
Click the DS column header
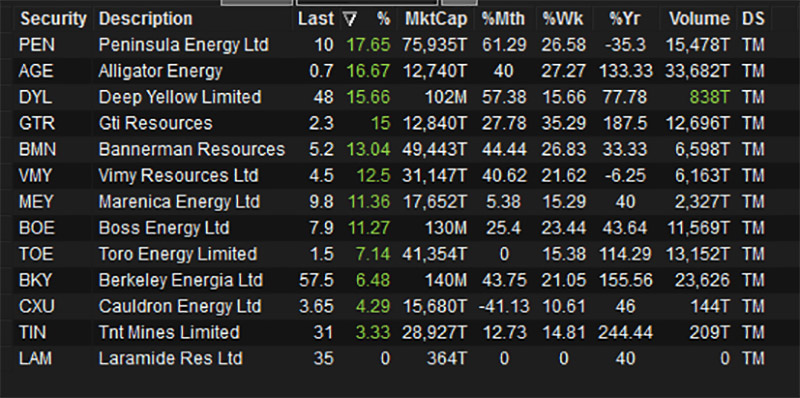click(x=754, y=19)
